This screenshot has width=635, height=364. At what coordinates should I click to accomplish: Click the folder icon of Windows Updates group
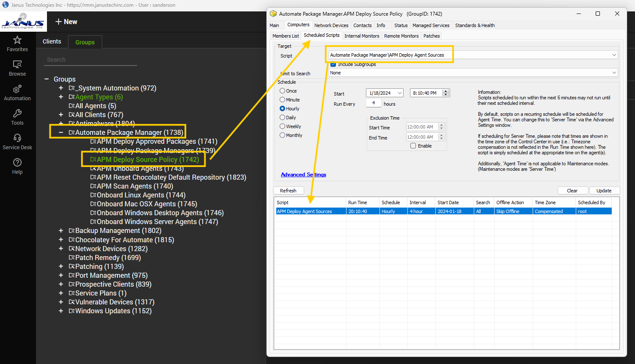71,311
